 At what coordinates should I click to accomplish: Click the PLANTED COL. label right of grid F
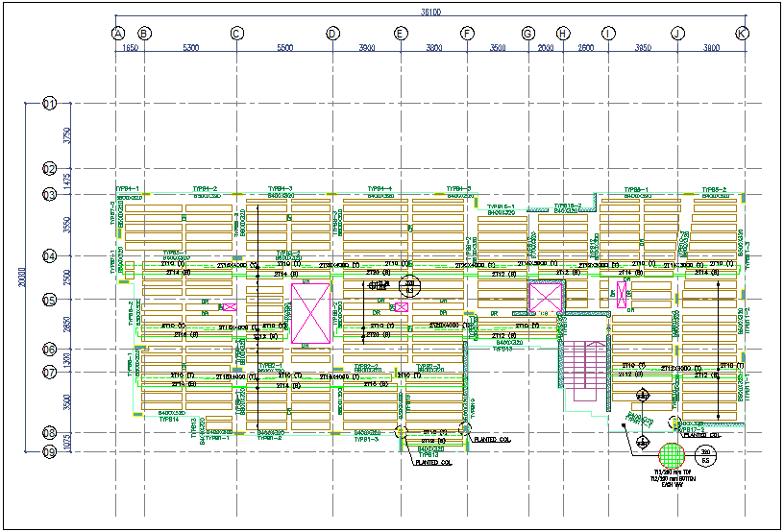[x=493, y=440]
